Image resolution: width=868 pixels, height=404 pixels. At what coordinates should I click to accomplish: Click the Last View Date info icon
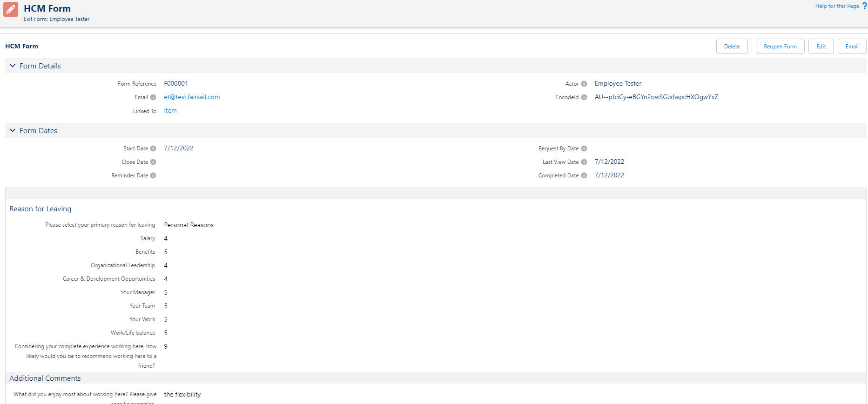pos(584,162)
